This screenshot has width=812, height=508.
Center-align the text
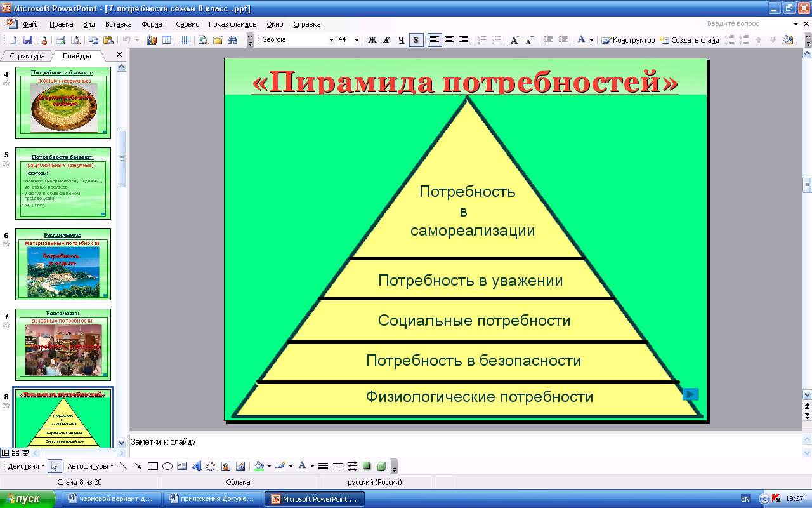coord(449,40)
